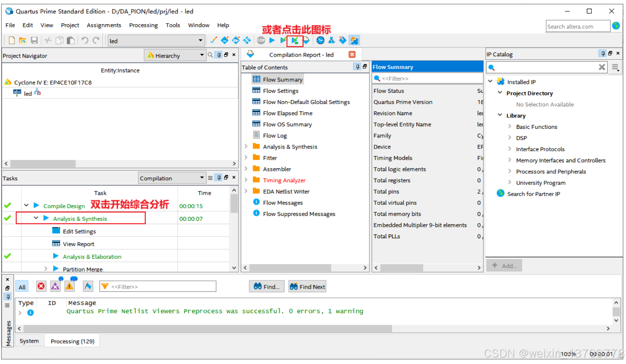Open the netlist viewer hierarchy icon
This screenshot has height=364, width=626.
click(x=332, y=40)
